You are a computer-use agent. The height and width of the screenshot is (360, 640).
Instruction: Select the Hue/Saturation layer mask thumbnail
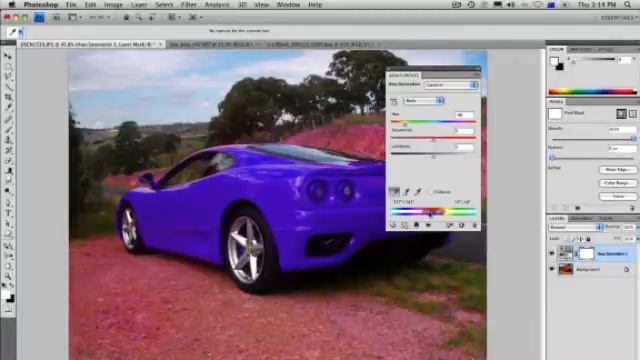point(587,254)
